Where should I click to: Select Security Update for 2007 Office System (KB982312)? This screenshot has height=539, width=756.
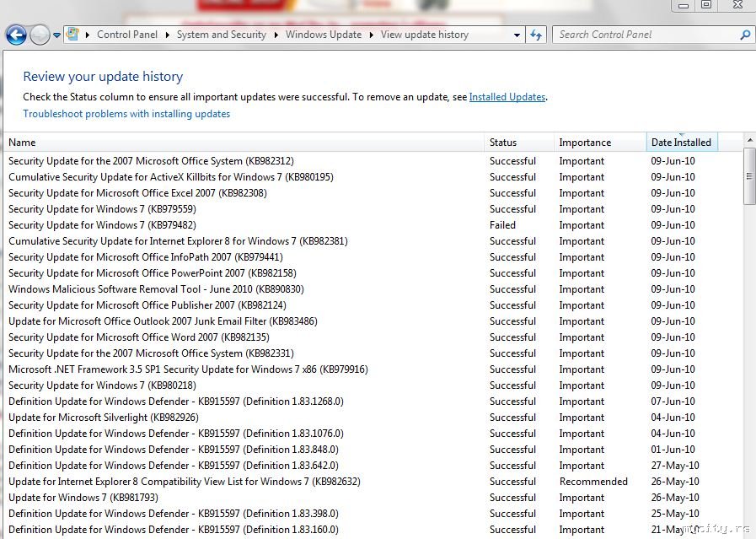click(373, 161)
